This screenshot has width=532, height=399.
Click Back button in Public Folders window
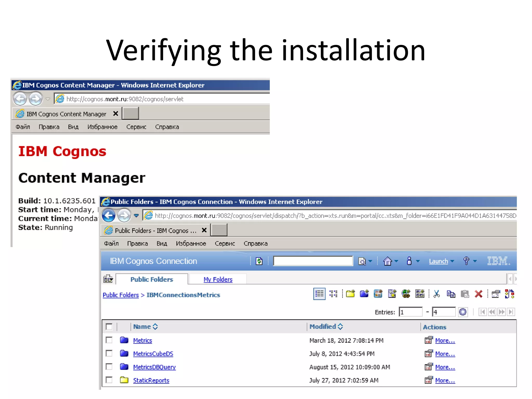tap(108, 215)
